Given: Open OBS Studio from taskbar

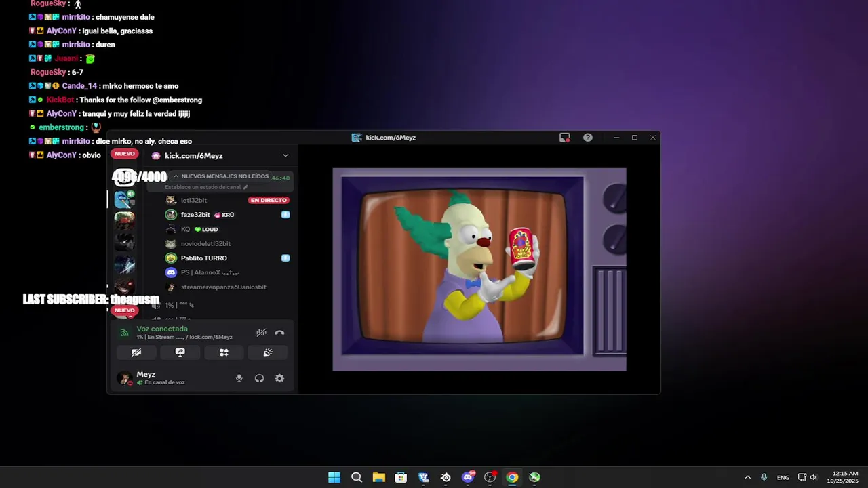Looking at the screenshot, I should (x=490, y=477).
